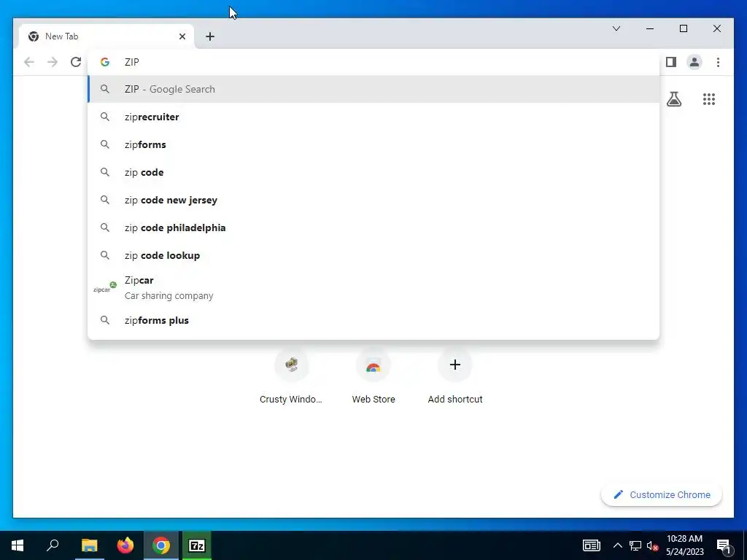Select the 'zipforms' suggestion
The image size is (747, 560).
coord(373,144)
